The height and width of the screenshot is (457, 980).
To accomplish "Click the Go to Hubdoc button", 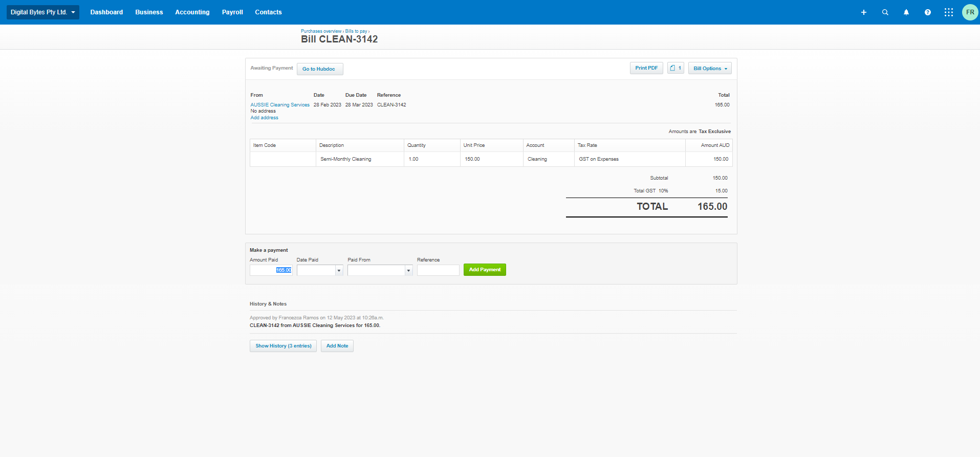I will point(320,69).
